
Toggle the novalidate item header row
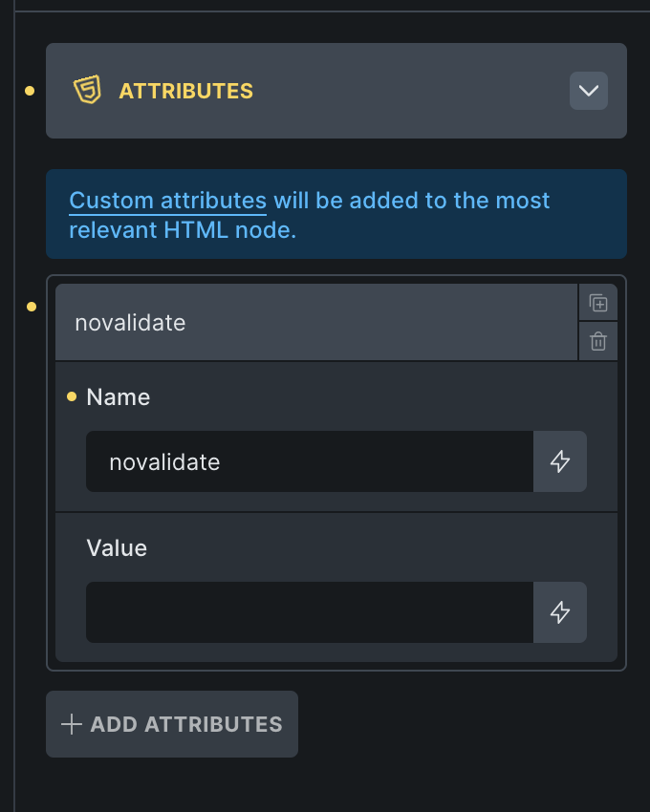click(x=315, y=322)
